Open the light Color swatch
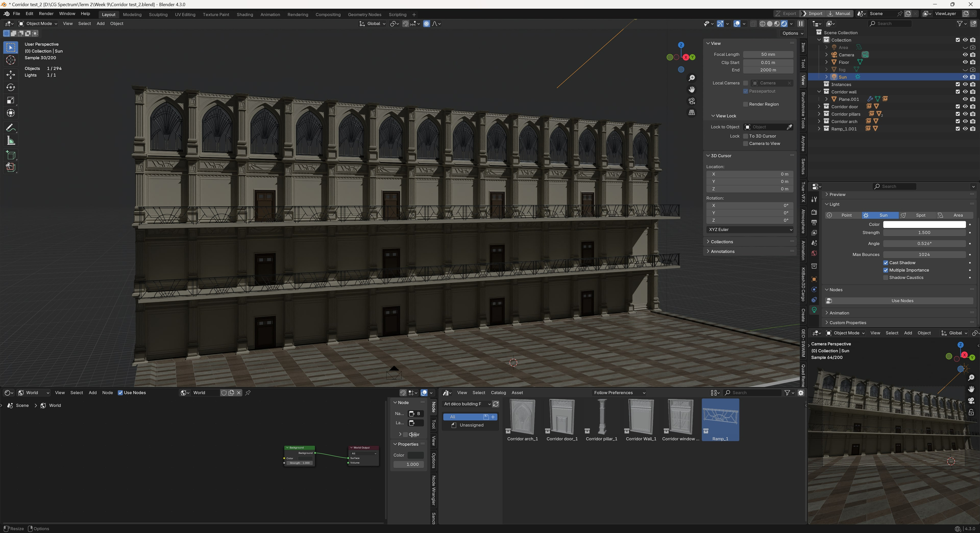 click(924, 224)
